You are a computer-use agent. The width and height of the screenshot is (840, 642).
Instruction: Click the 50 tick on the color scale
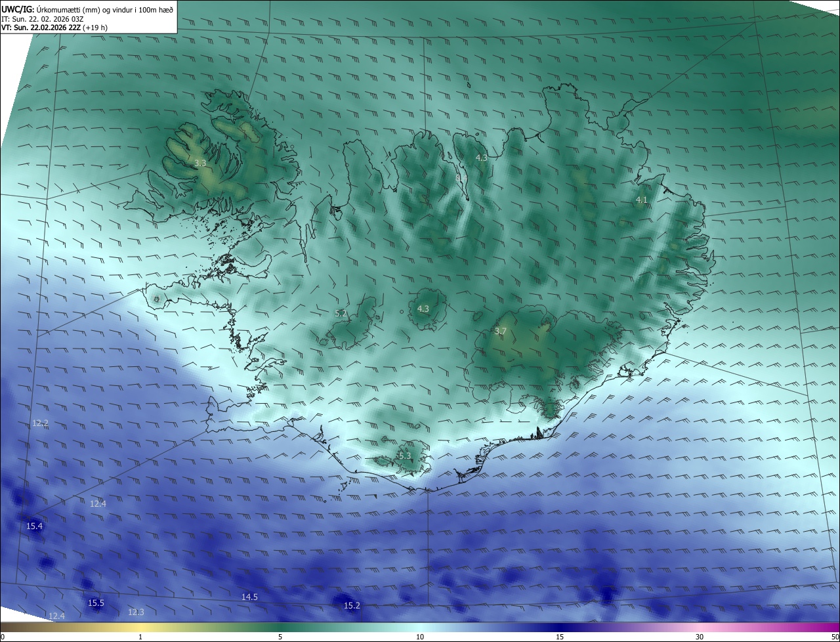(835, 637)
